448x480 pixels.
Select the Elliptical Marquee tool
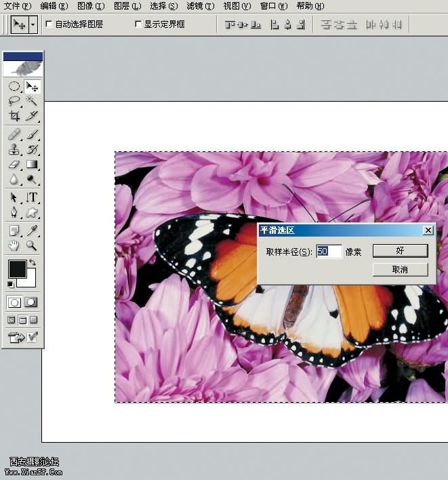pyautogui.click(x=14, y=87)
